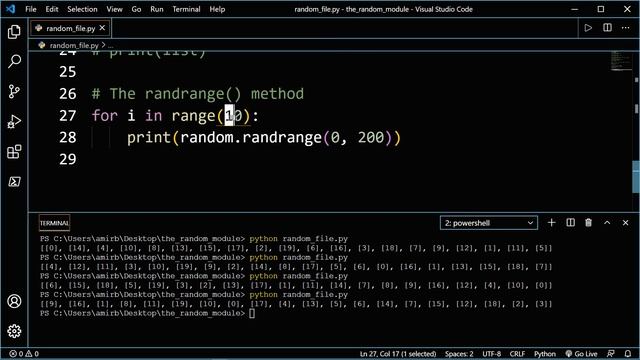The height and width of the screenshot is (360, 640).
Task: Open the 2: powershell terminal dropdown
Action: click(489, 223)
